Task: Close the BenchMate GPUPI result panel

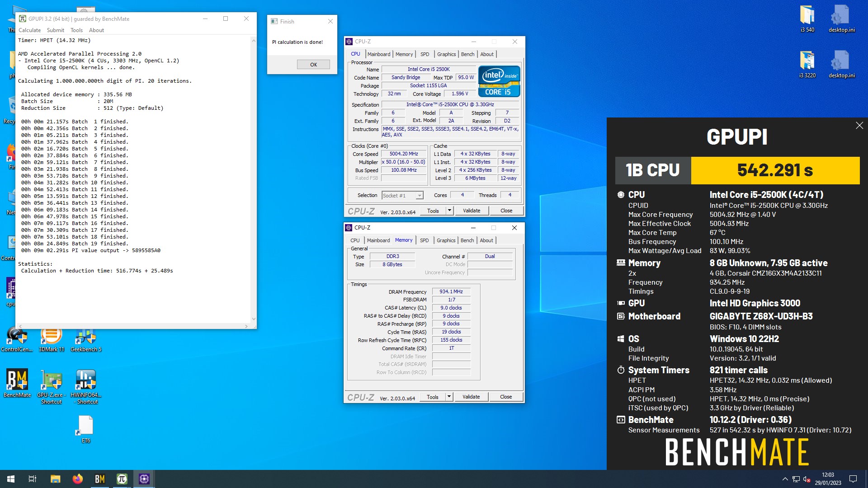Action: 859,126
